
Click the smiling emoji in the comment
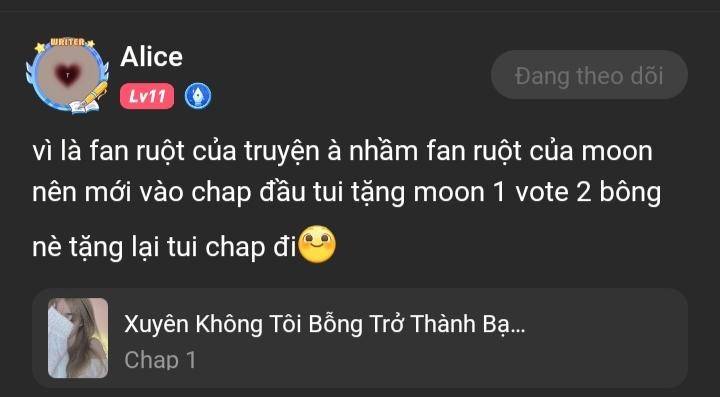pyautogui.click(x=317, y=244)
